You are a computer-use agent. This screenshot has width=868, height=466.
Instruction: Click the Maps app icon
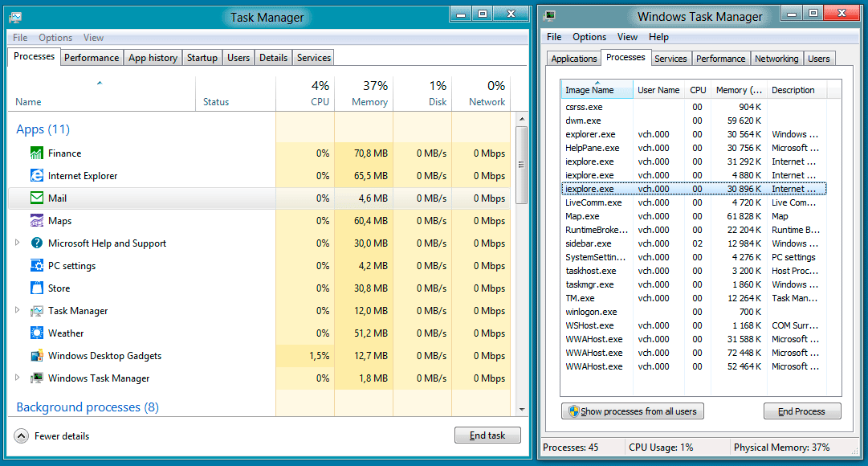pos(37,220)
